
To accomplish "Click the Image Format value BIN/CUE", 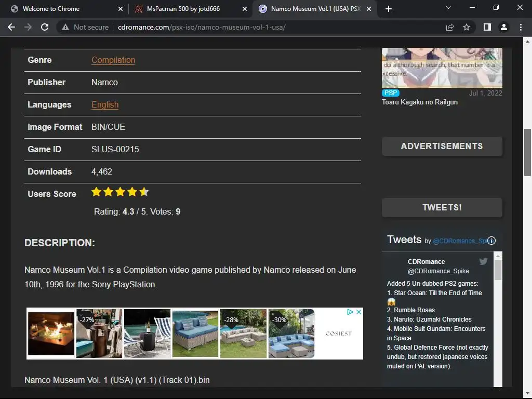I will click(x=108, y=127).
